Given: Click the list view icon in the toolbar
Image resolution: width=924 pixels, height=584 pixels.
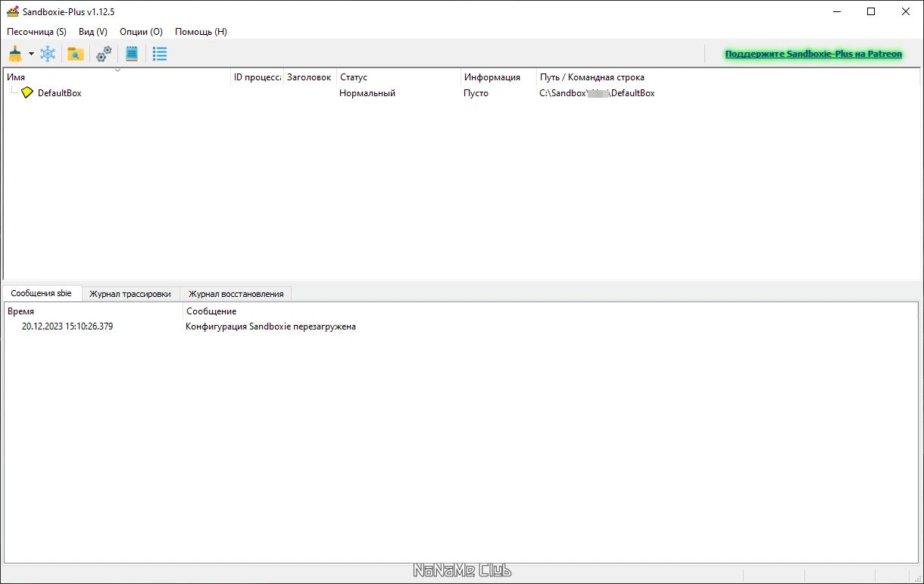Looking at the screenshot, I should point(159,54).
